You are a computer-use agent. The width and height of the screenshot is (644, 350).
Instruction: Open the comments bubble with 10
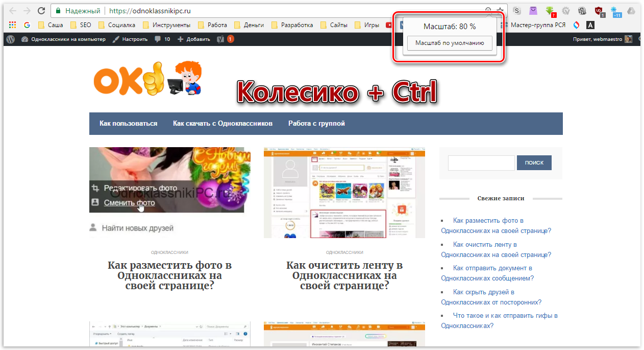point(162,39)
